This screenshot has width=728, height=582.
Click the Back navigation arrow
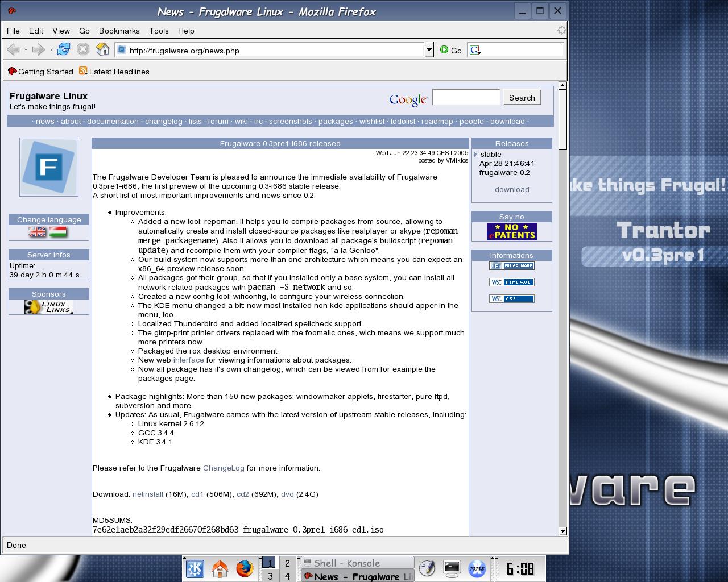[x=13, y=50]
